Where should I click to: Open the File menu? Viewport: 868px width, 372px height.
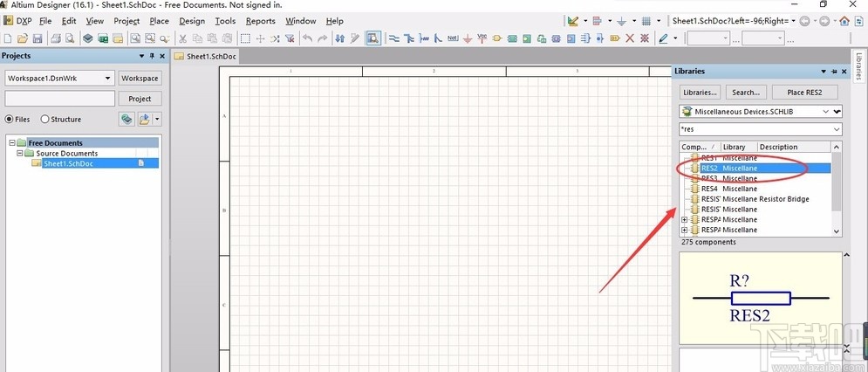click(x=45, y=21)
